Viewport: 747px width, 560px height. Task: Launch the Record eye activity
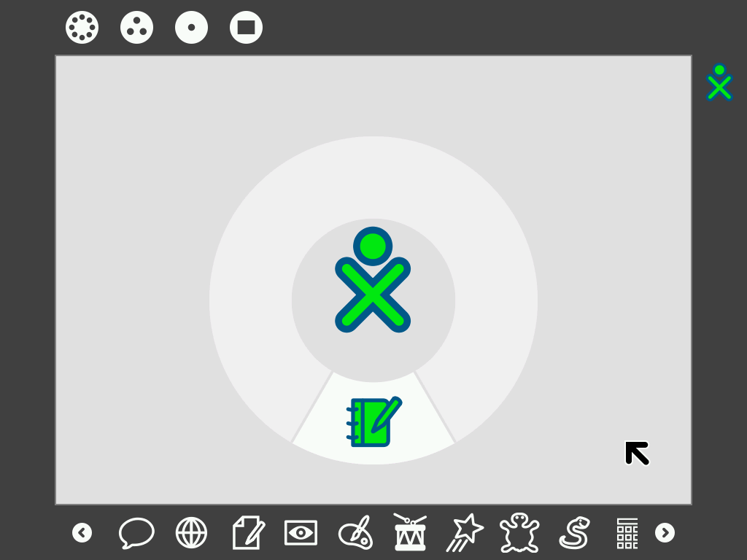pos(301,532)
